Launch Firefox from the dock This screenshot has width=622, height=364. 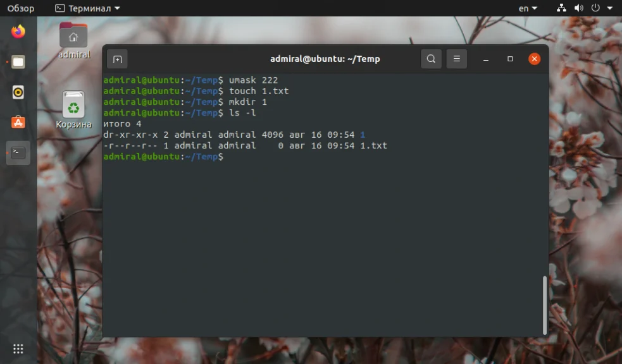18,31
